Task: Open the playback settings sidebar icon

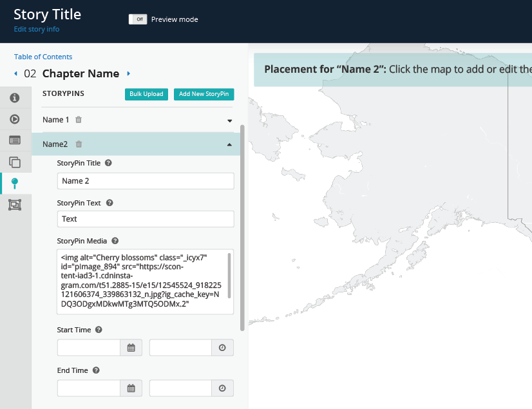Action: pyautogui.click(x=15, y=119)
